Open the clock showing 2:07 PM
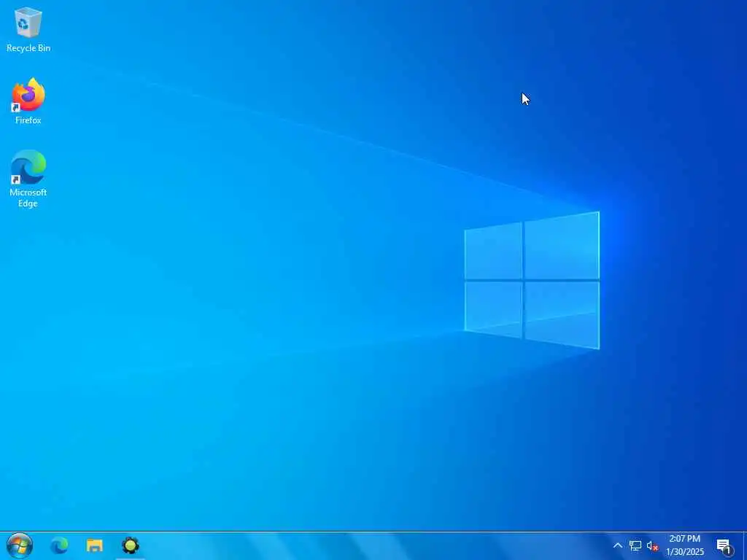The width and height of the screenshot is (747, 560). tap(684, 545)
